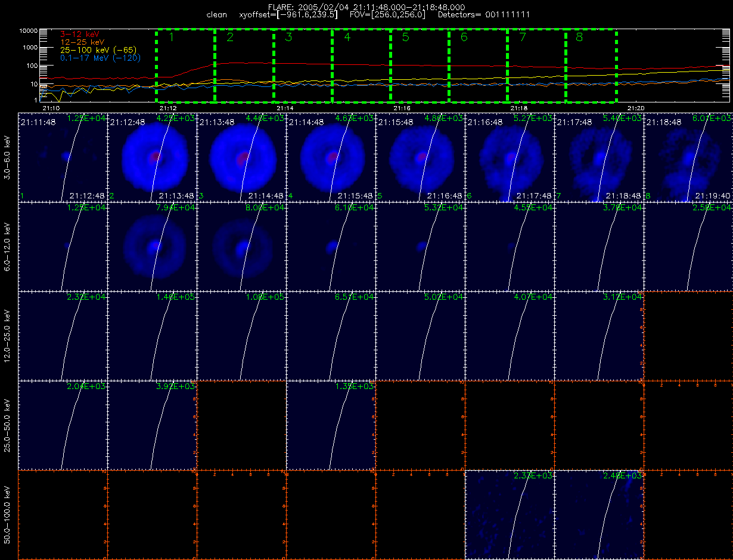Screen dimensions: 733x560
Task: Select the 12.0-25.0 keV image labeled 1.08E+05
Action: [241, 335]
